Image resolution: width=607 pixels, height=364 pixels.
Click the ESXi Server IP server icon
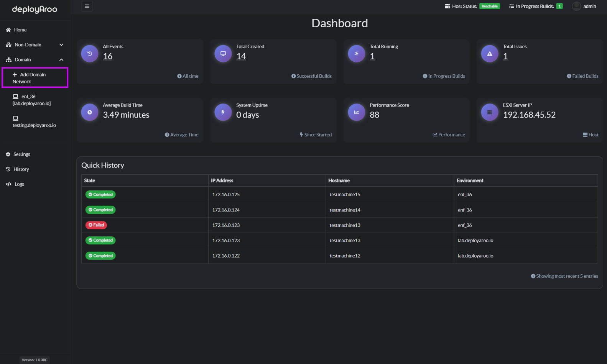pyautogui.click(x=490, y=112)
